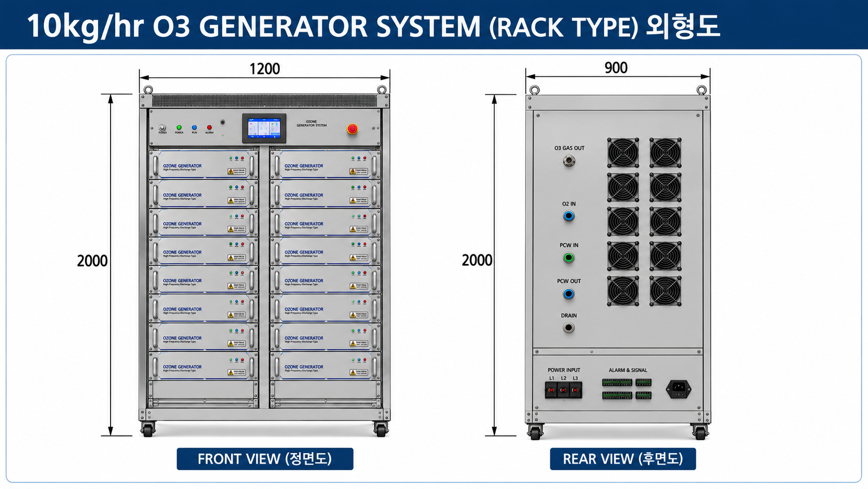Click the red ALARM indicator lamp
Image resolution: width=868 pixels, height=489 pixels.
click(x=209, y=127)
